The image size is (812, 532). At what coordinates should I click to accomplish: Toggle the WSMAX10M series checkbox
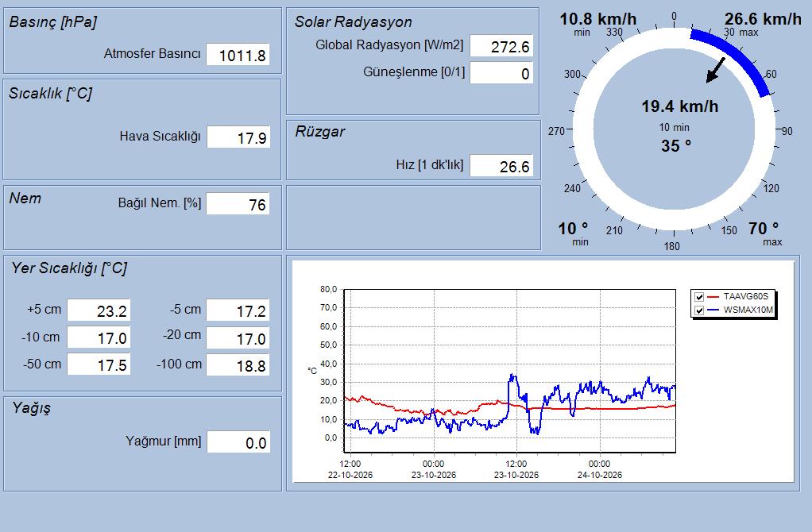pyautogui.click(x=699, y=310)
